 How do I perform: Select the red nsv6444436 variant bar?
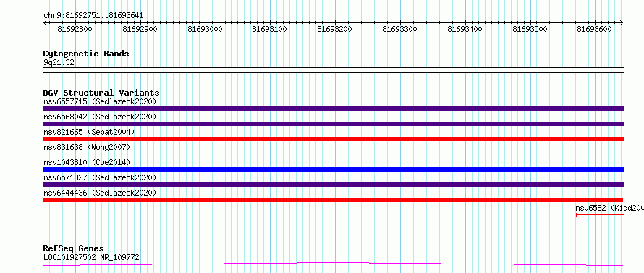click(x=333, y=200)
